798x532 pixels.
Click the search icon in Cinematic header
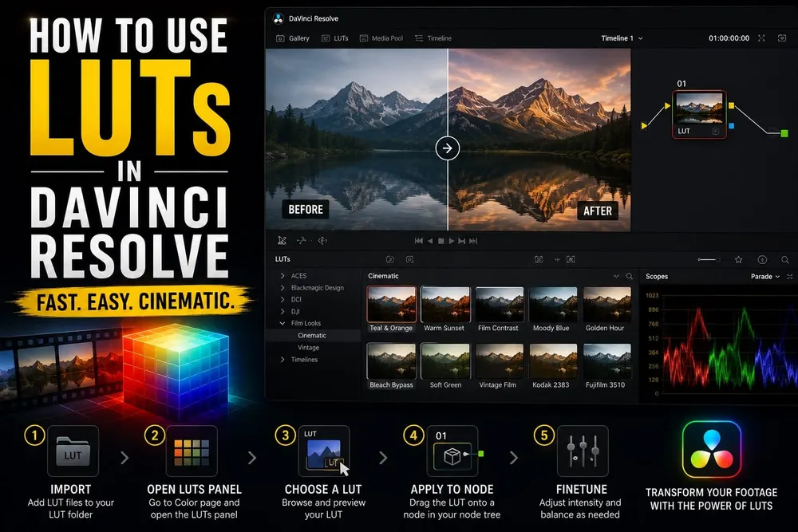coord(630,276)
